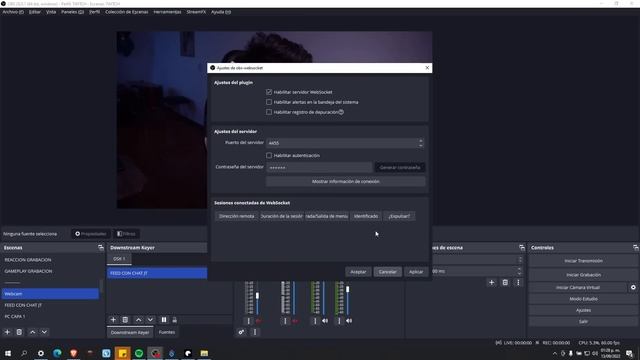Switch to the Fuentes tab
The width and height of the screenshot is (640, 360).
point(167,332)
